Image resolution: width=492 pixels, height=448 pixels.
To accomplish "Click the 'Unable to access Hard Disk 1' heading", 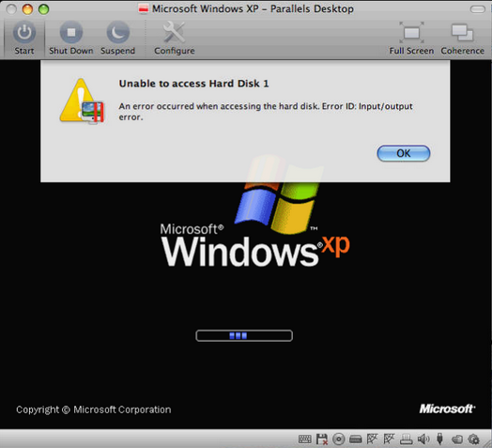I will click(193, 84).
